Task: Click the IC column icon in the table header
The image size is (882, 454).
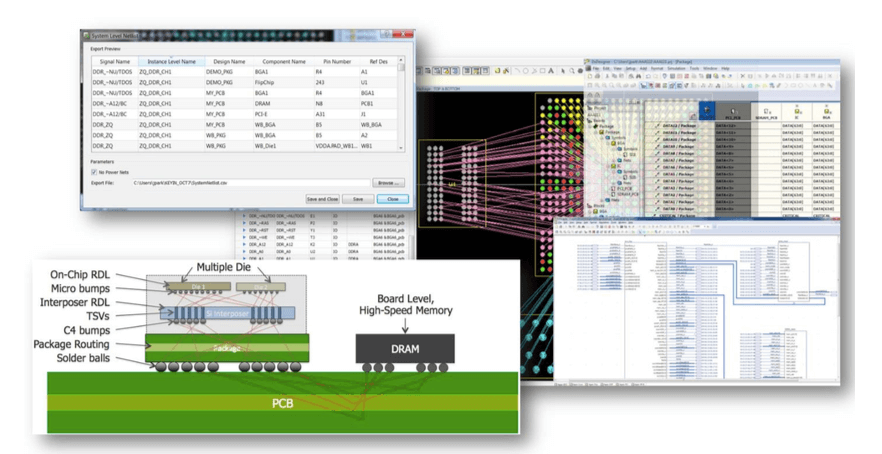Action: click(797, 112)
